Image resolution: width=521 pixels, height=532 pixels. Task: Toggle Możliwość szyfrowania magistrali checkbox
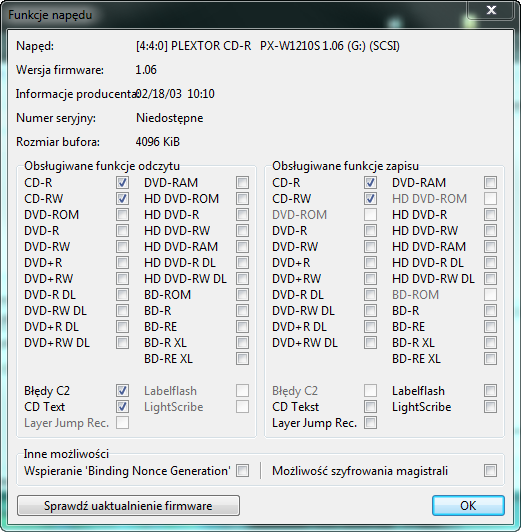490,471
